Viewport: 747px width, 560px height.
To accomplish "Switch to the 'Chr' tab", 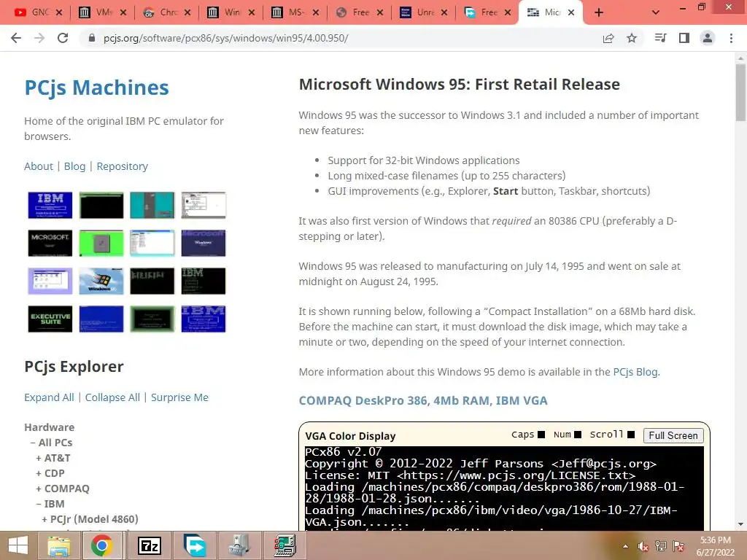I will [162, 12].
